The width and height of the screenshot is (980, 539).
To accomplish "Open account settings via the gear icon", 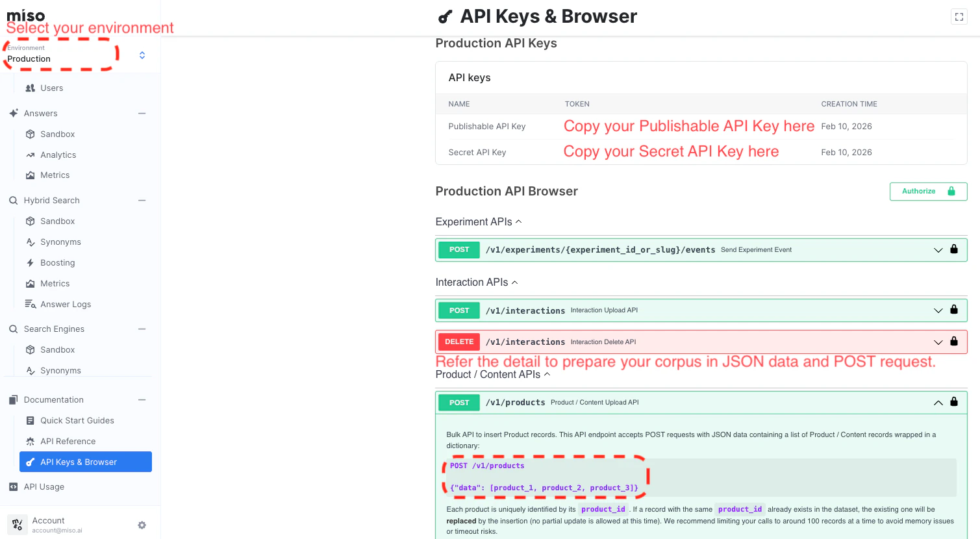I will point(142,525).
